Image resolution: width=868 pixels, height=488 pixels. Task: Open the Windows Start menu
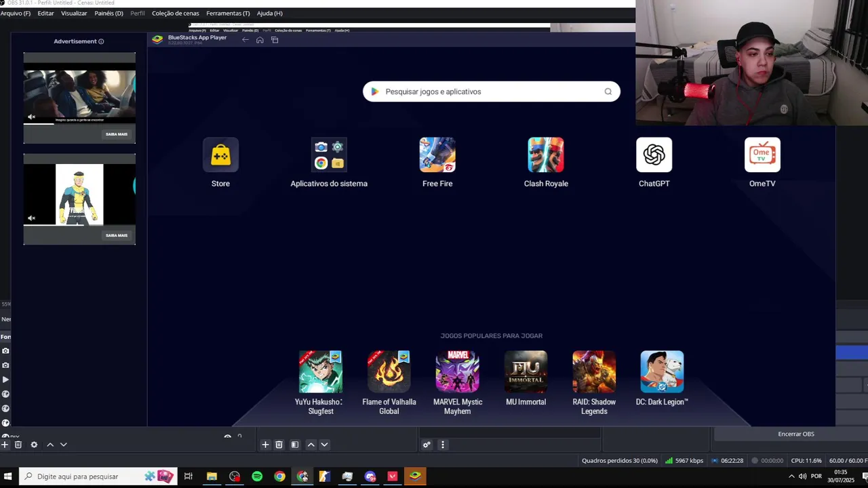tap(8, 476)
